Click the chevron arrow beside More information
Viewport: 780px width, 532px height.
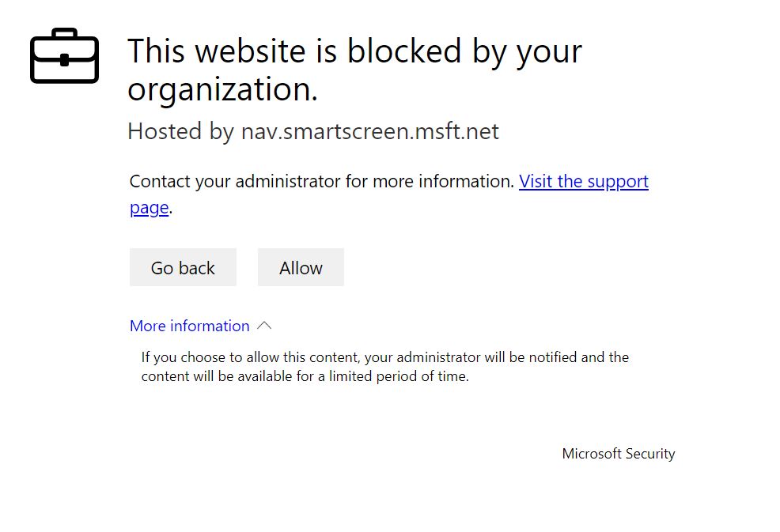[x=265, y=326]
